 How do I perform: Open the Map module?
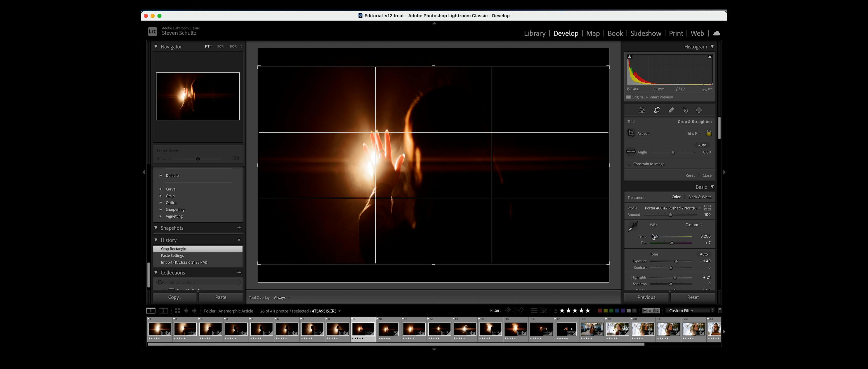tap(593, 33)
